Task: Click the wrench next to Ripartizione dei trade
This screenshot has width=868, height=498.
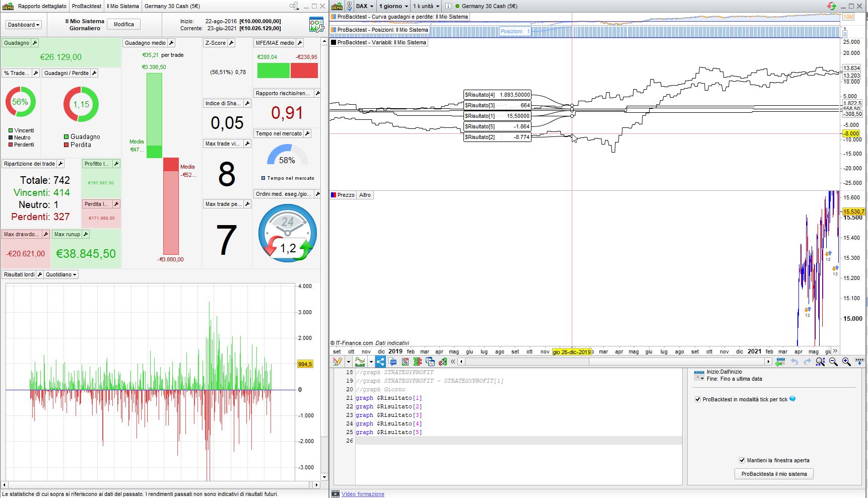Action: pyautogui.click(x=60, y=164)
